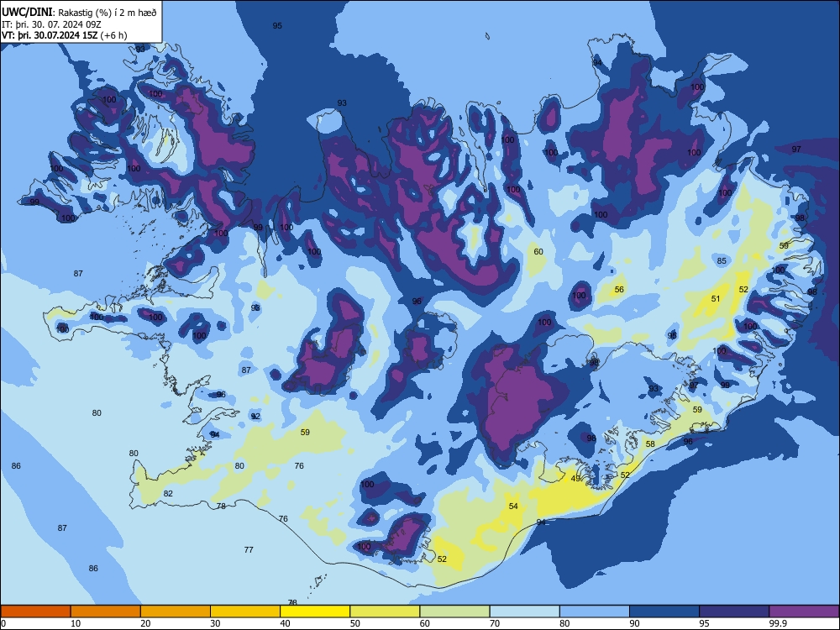This screenshot has width=840, height=630.
Task: Click the pale blue 70–80 legend swatch
Action: pyautogui.click(x=525, y=612)
